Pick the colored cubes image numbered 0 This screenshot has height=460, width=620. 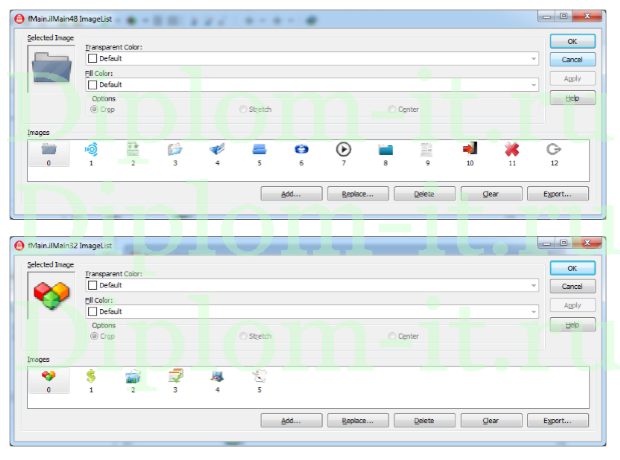pyautogui.click(x=48, y=376)
